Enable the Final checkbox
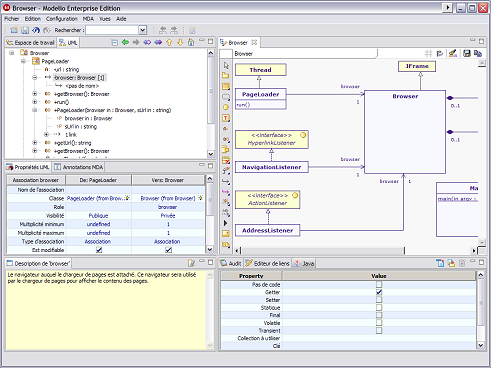This screenshot has height=368, width=491. [379, 315]
